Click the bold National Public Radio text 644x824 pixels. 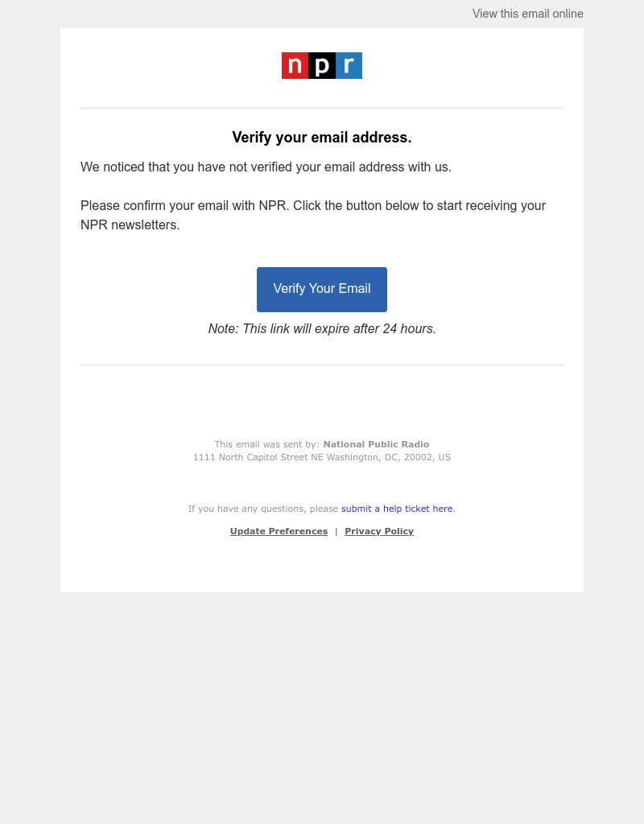(x=376, y=444)
